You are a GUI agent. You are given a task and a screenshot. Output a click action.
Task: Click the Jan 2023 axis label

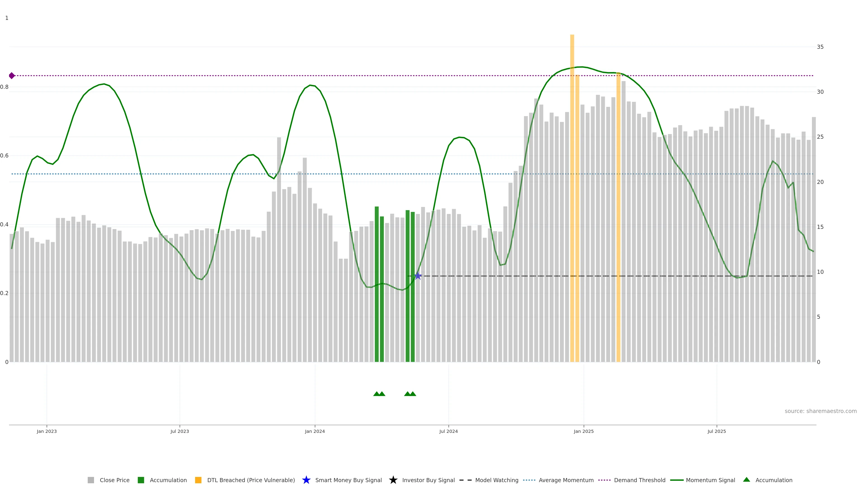click(x=47, y=431)
